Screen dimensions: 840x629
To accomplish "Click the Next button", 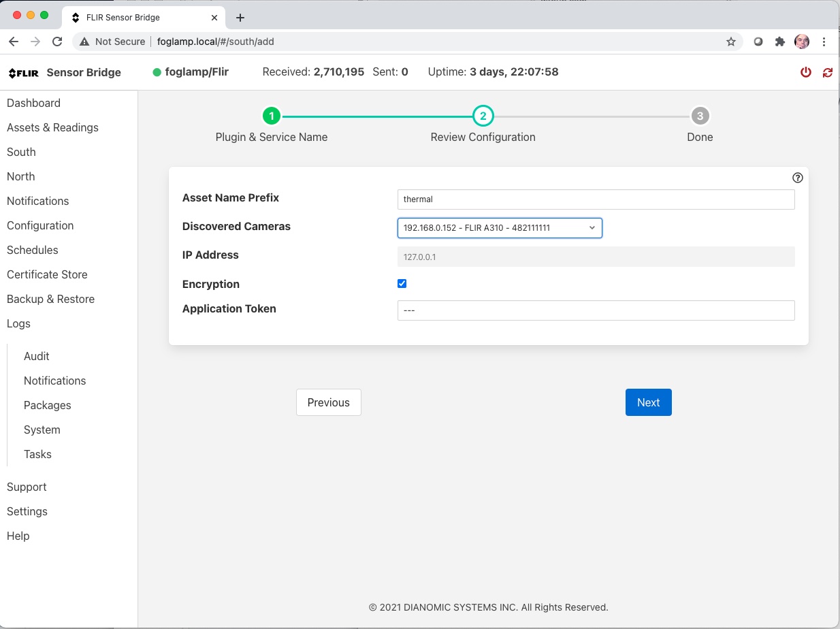I will click(648, 402).
